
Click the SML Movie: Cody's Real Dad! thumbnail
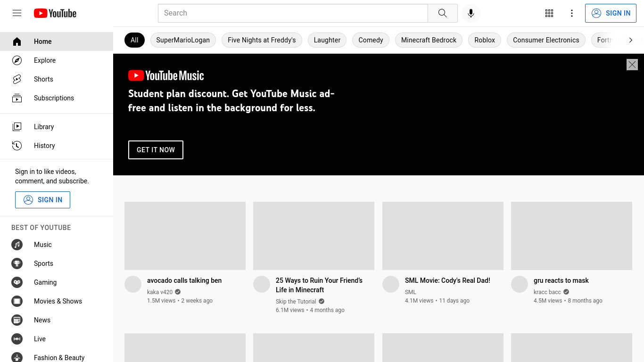point(443,236)
